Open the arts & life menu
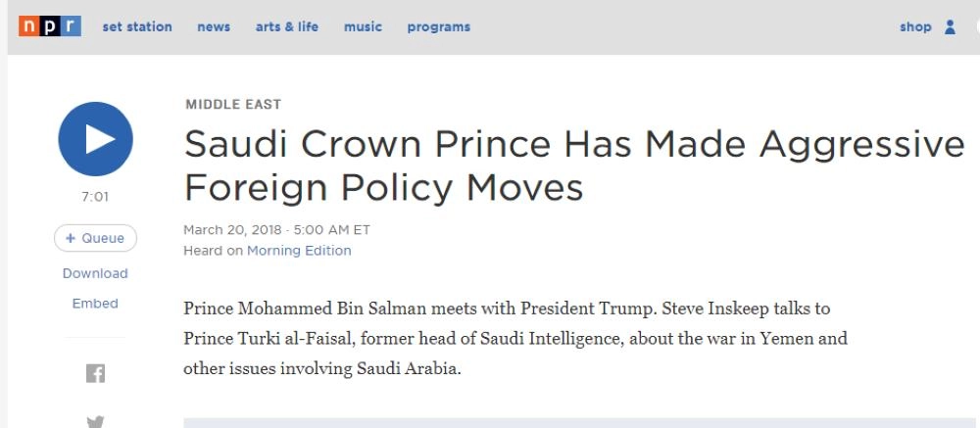 coord(287,27)
